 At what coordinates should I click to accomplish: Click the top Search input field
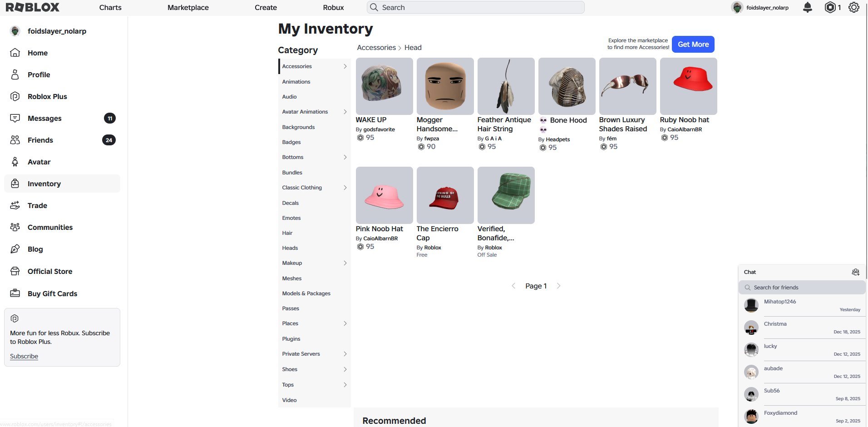point(476,7)
